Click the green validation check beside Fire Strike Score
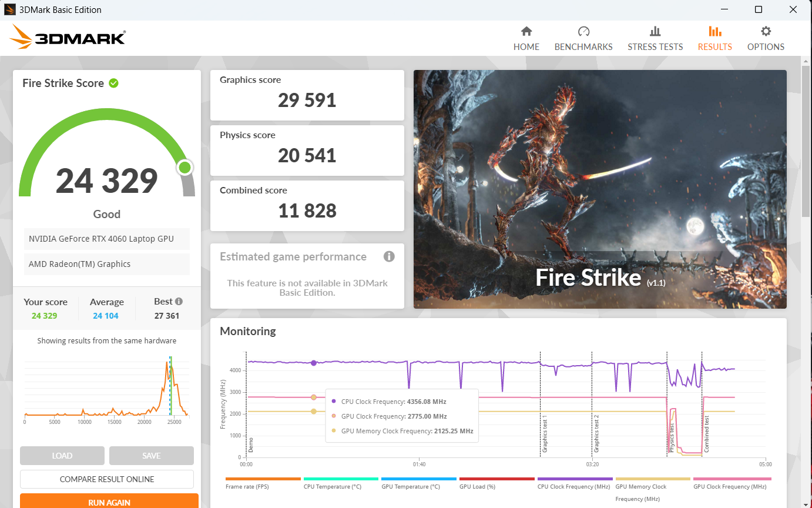 [x=113, y=83]
